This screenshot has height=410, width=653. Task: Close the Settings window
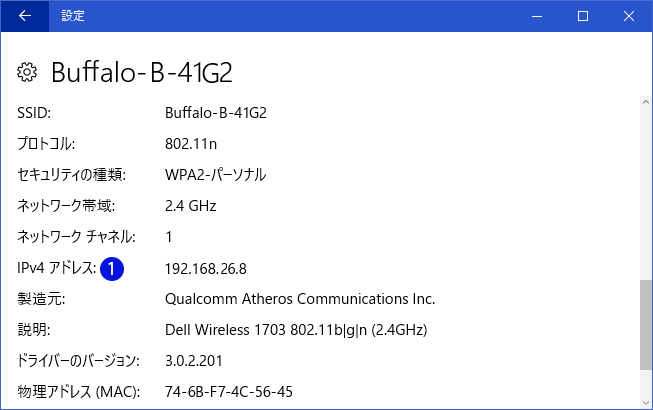(x=629, y=16)
